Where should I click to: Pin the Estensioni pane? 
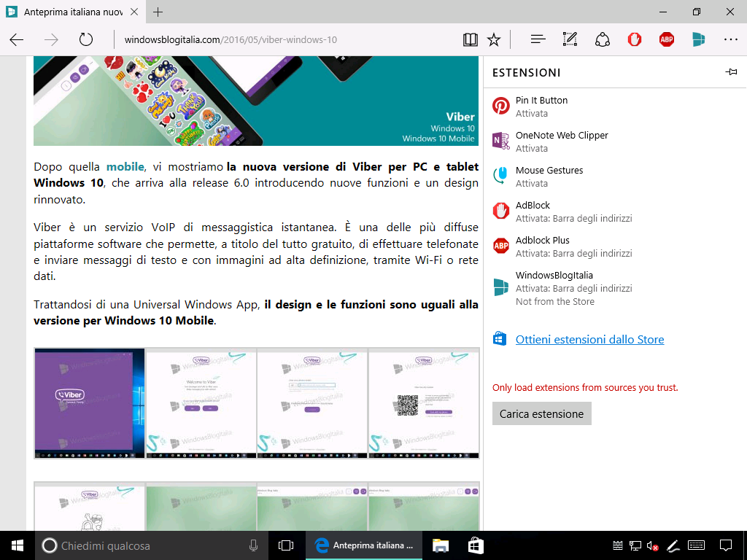click(731, 72)
